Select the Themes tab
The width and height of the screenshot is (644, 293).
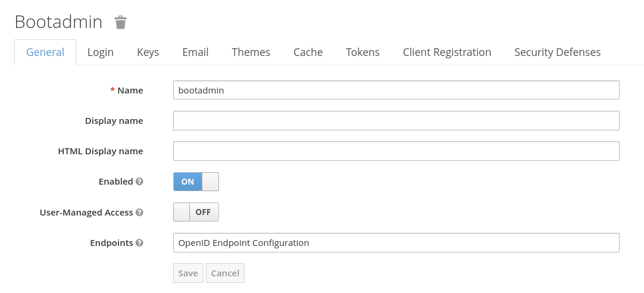pos(251,52)
